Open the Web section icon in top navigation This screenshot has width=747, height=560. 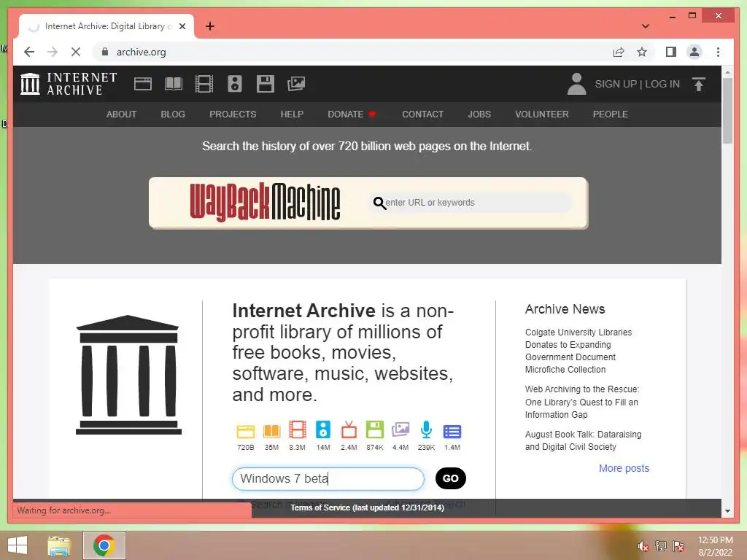click(142, 84)
